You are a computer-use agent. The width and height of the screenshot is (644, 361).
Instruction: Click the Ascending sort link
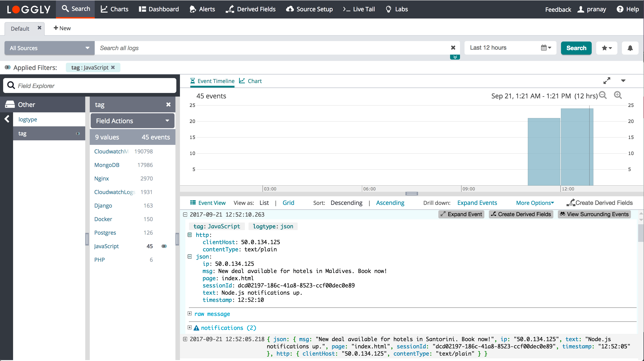[x=390, y=203]
